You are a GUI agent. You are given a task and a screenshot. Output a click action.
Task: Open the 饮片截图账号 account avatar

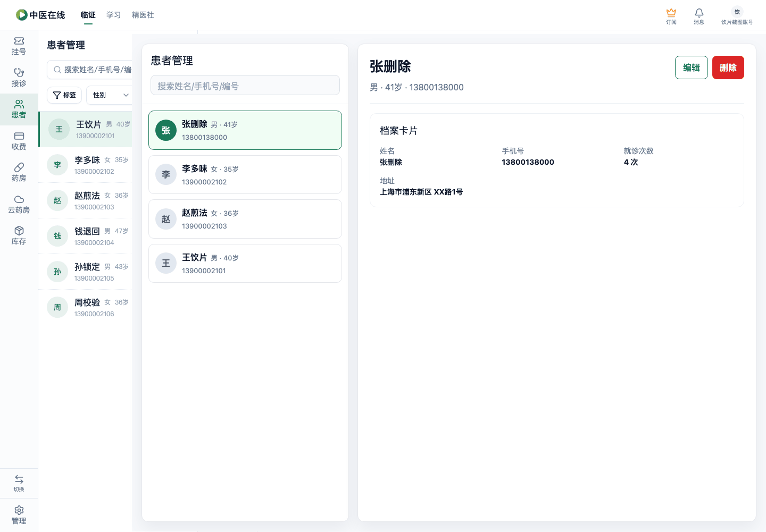[x=737, y=12]
